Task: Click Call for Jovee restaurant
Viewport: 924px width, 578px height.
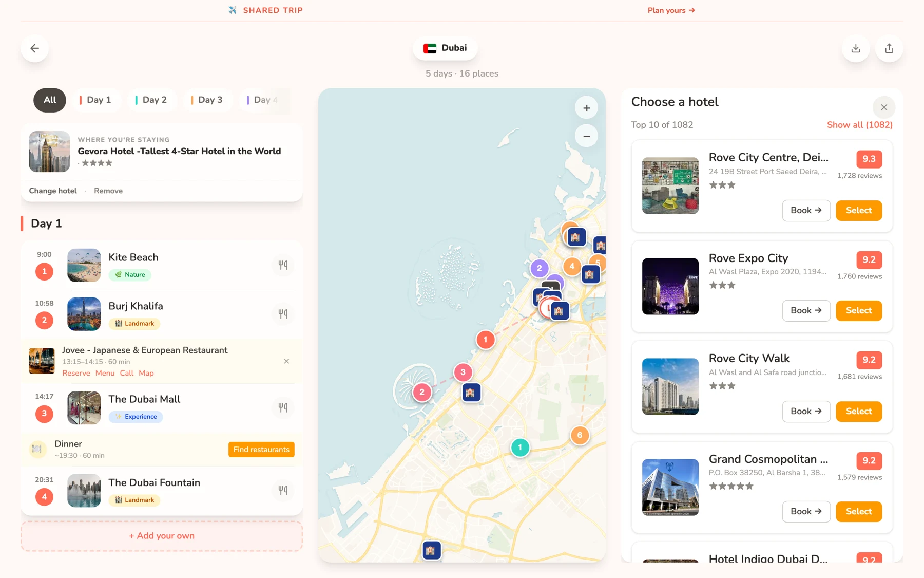Action: coord(127,373)
